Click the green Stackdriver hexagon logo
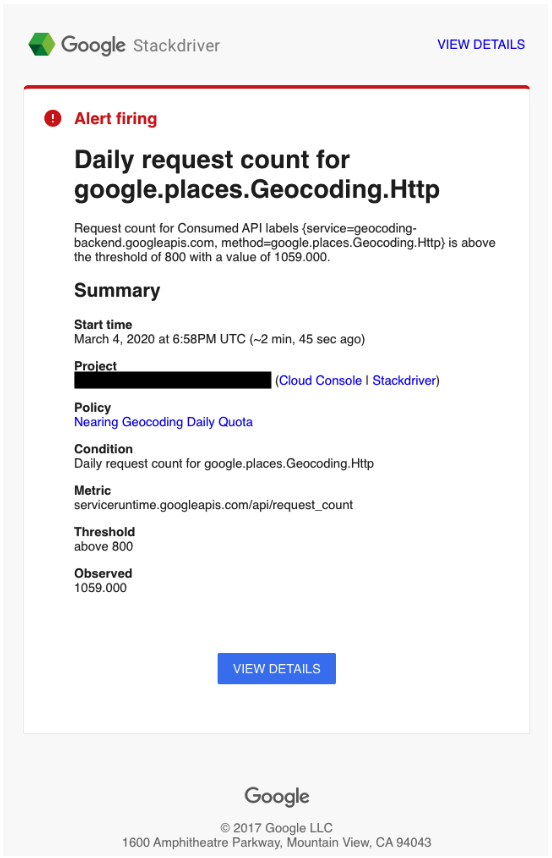 tap(42, 44)
